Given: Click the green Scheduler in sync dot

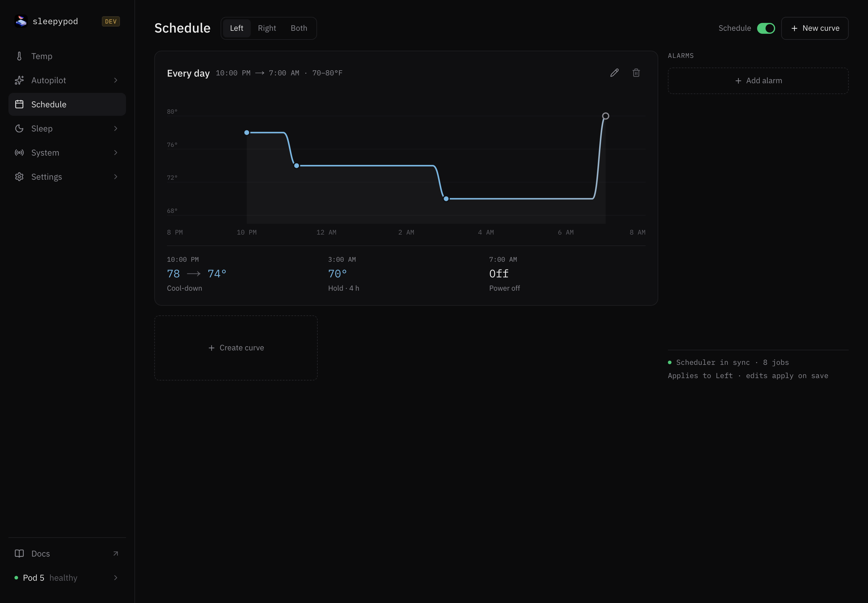Looking at the screenshot, I should pyautogui.click(x=670, y=362).
